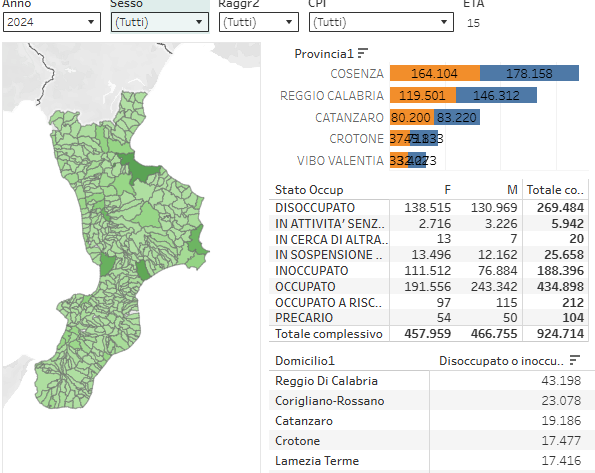Viewport: 595px width, 473px height.
Task: Click the OCCUPATO F value 191.556
Action: pos(428,287)
